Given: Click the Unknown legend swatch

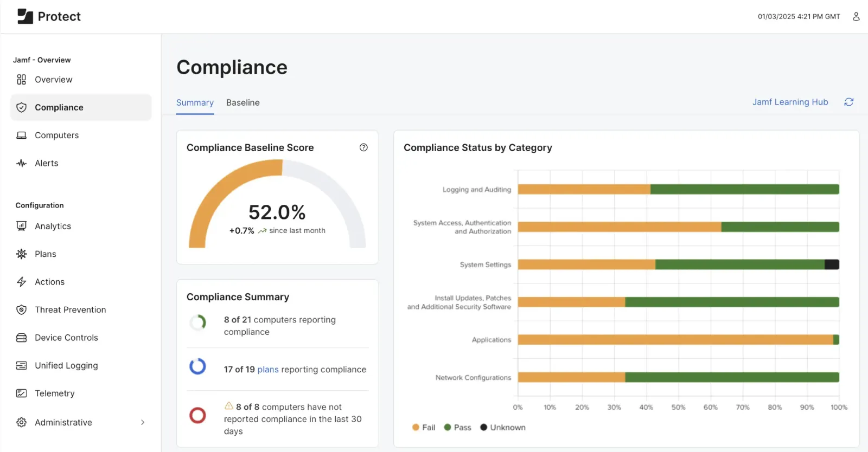Looking at the screenshot, I should 483,428.
